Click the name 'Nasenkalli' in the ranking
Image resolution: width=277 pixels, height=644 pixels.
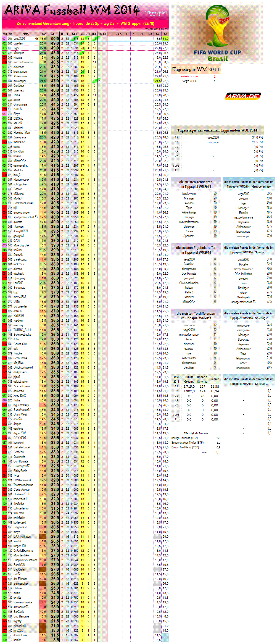[20, 626]
